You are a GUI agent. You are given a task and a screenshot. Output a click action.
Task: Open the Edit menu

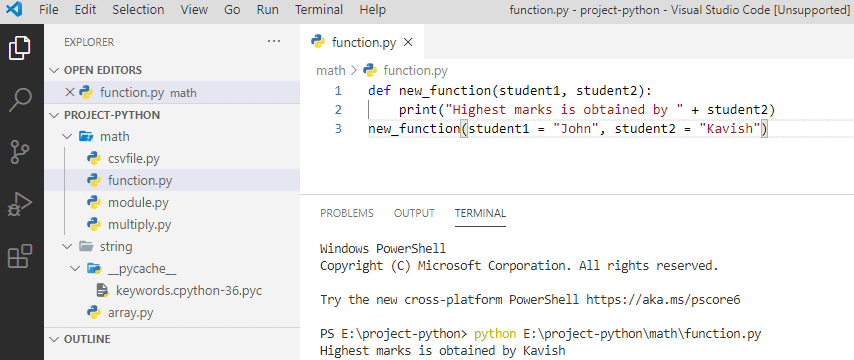click(84, 10)
